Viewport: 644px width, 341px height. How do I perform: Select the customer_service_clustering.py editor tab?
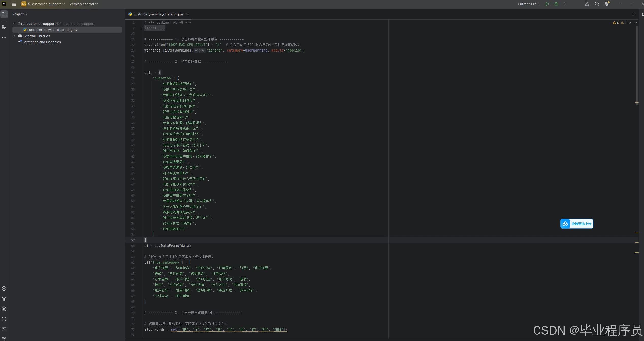[158, 14]
